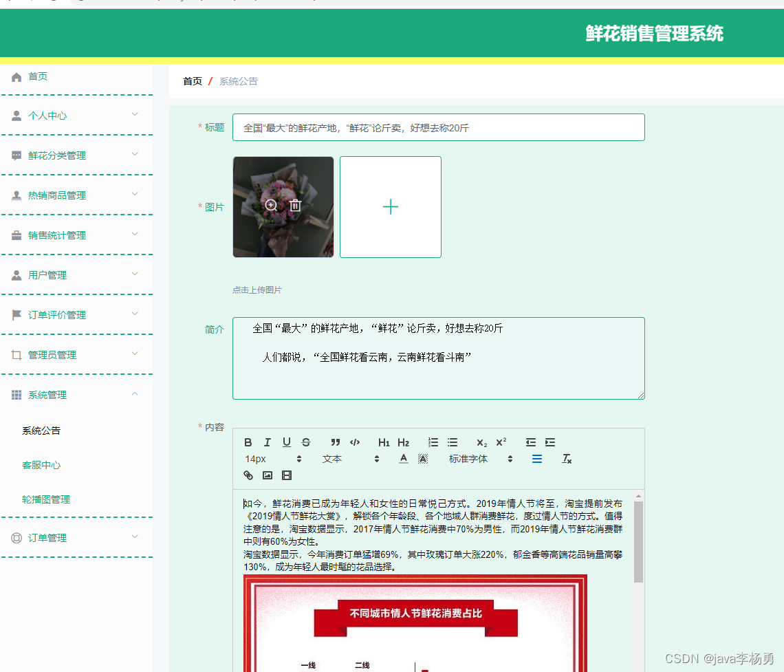Screen dimensions: 784x672
Task: Toggle bold formatting in editor
Action: (248, 442)
